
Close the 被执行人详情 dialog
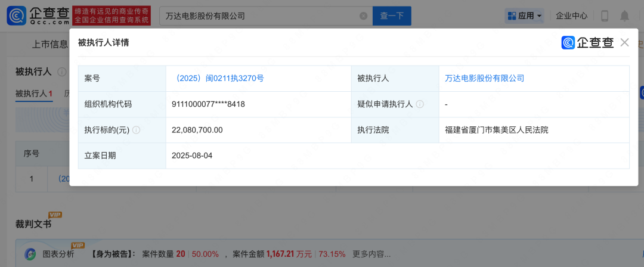click(625, 42)
